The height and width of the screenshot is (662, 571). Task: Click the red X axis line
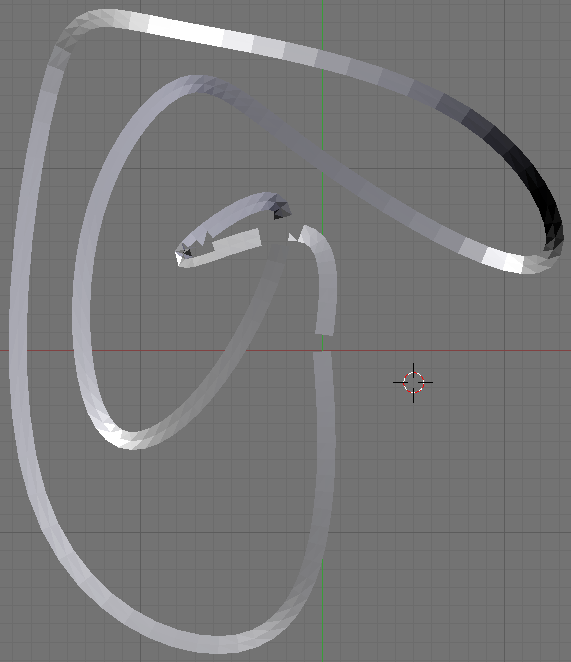pyautogui.click(x=465, y=350)
